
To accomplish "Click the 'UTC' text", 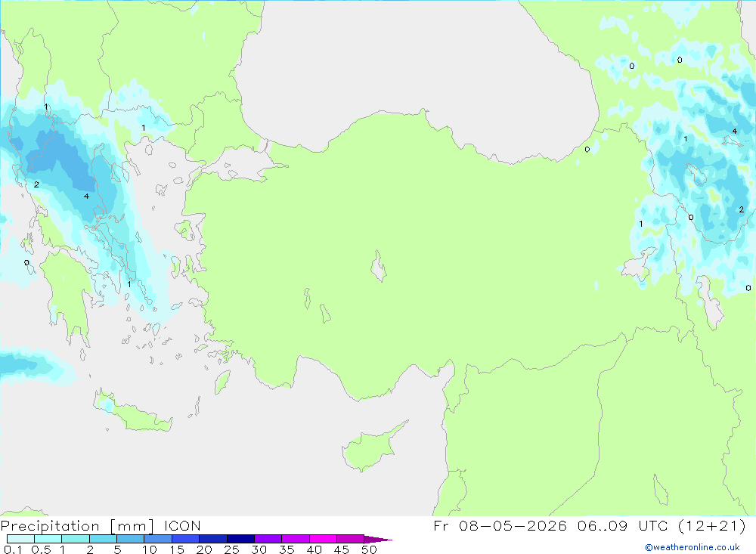I will tap(653, 525).
